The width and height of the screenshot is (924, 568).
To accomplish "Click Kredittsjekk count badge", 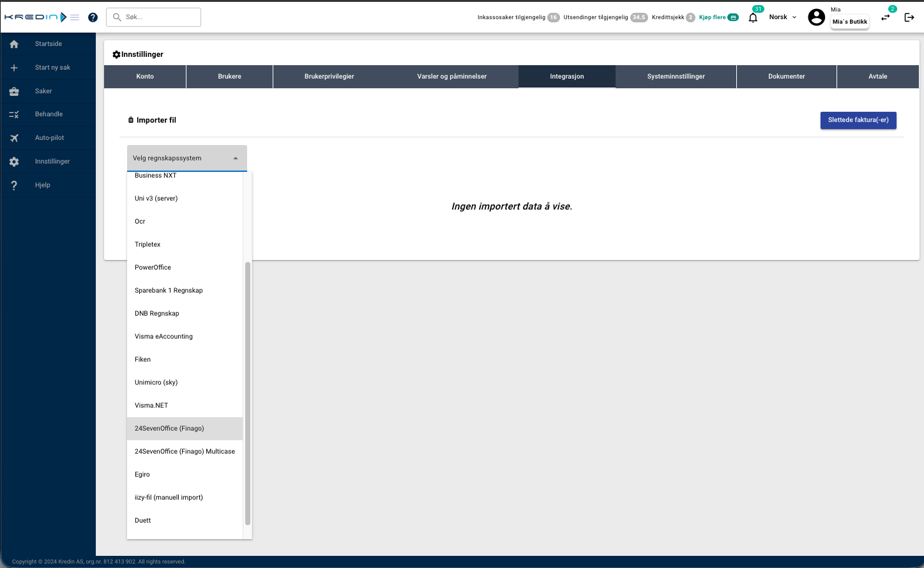I will 691,17.
